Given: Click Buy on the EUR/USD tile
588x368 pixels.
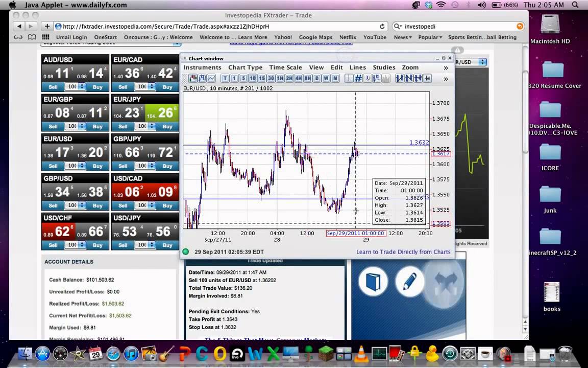Looking at the screenshot, I should [97, 166].
